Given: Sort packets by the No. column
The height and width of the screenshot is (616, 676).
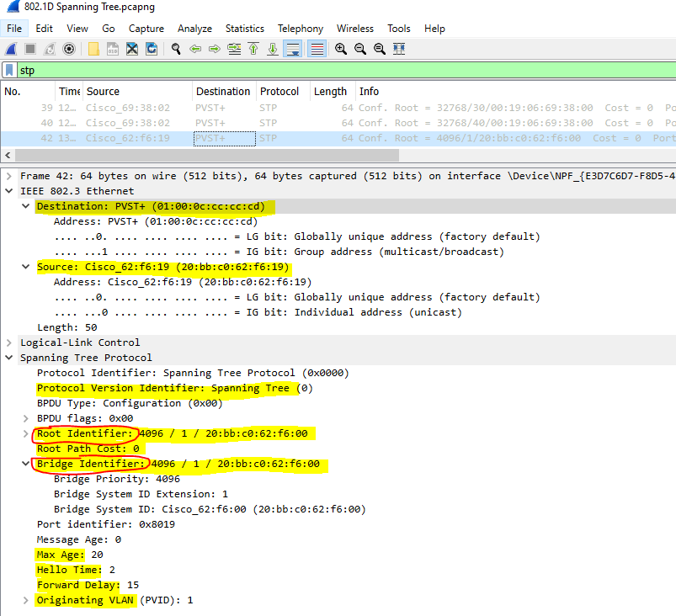Looking at the screenshot, I should tap(28, 92).
